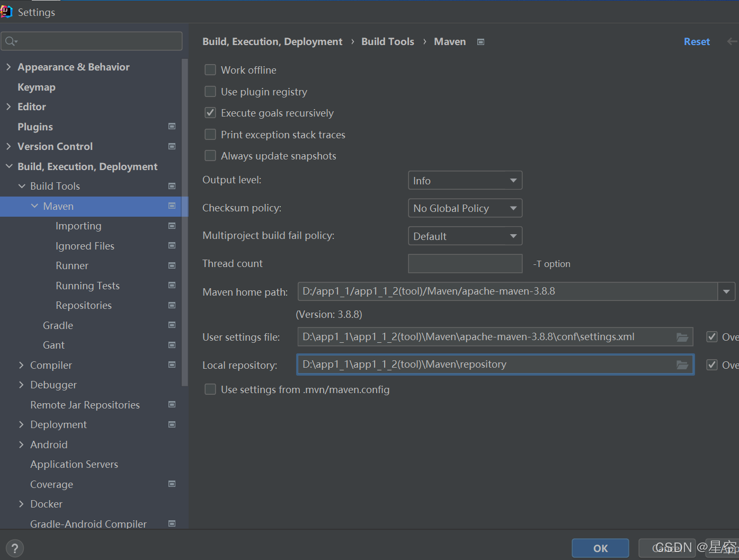Collapse Build, Execution, Deployment section
The image size is (739, 560).
8,166
